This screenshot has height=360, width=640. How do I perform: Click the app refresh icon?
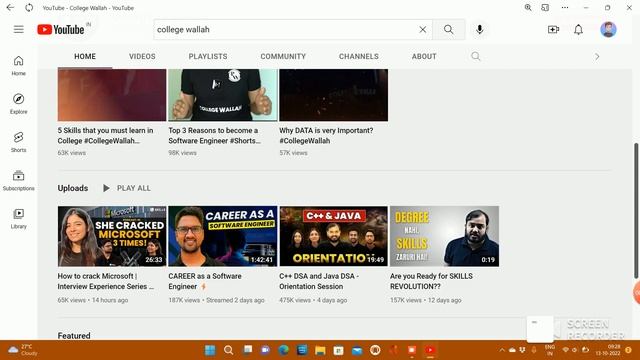[29, 7]
